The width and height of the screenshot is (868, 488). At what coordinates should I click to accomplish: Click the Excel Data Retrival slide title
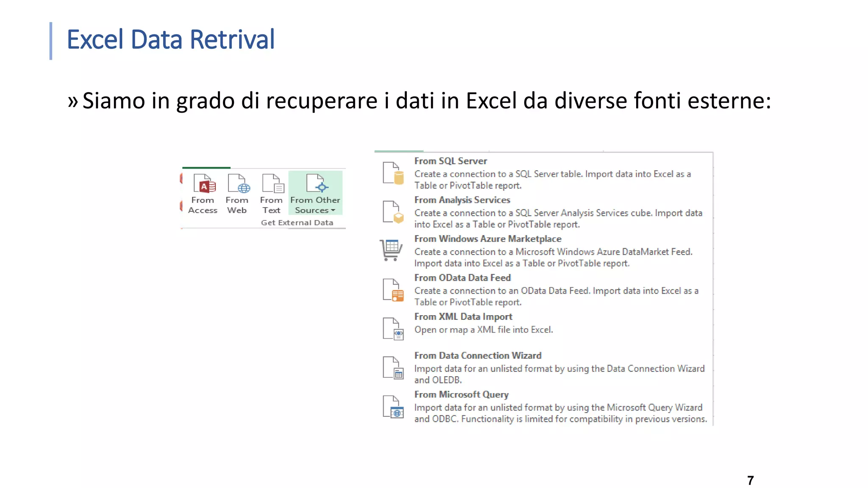click(171, 39)
